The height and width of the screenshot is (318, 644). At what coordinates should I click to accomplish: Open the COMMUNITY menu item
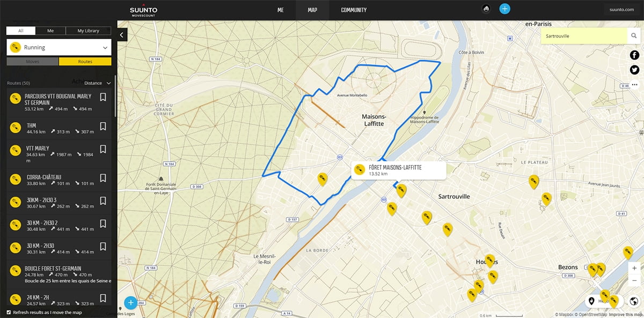pos(354,10)
